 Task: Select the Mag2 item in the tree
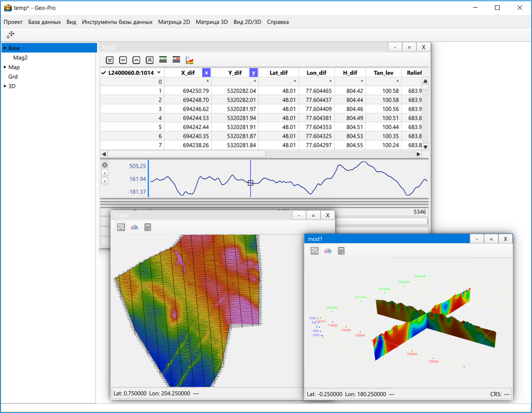tap(20, 58)
